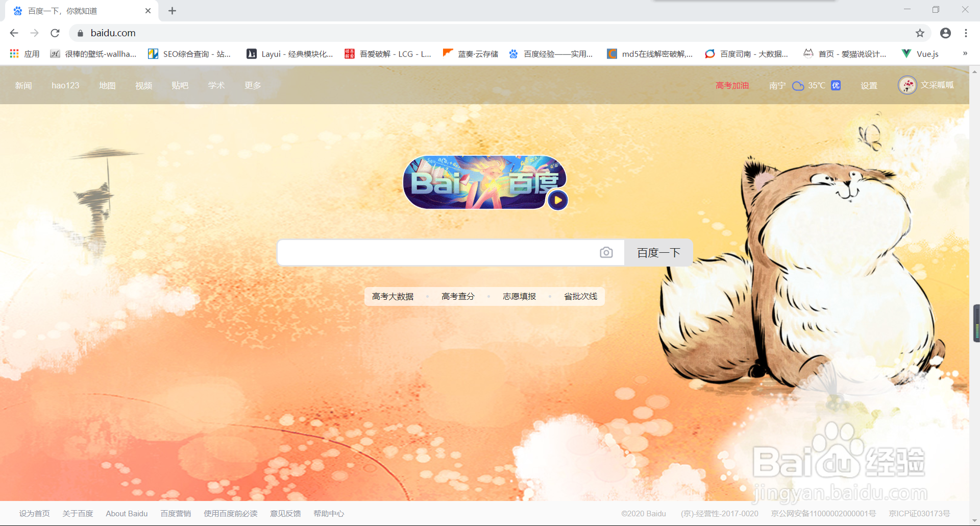
Task: Open 志愿填报 suggestion
Action: pos(519,296)
